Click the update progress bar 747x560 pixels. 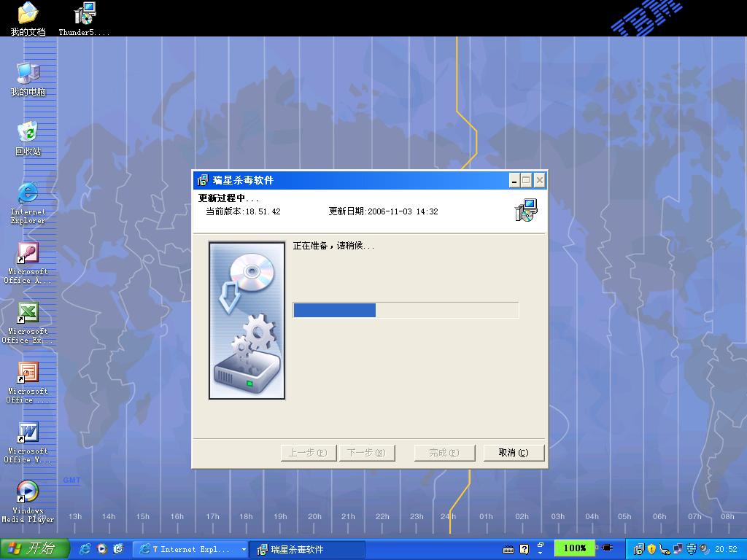pyautogui.click(x=406, y=310)
